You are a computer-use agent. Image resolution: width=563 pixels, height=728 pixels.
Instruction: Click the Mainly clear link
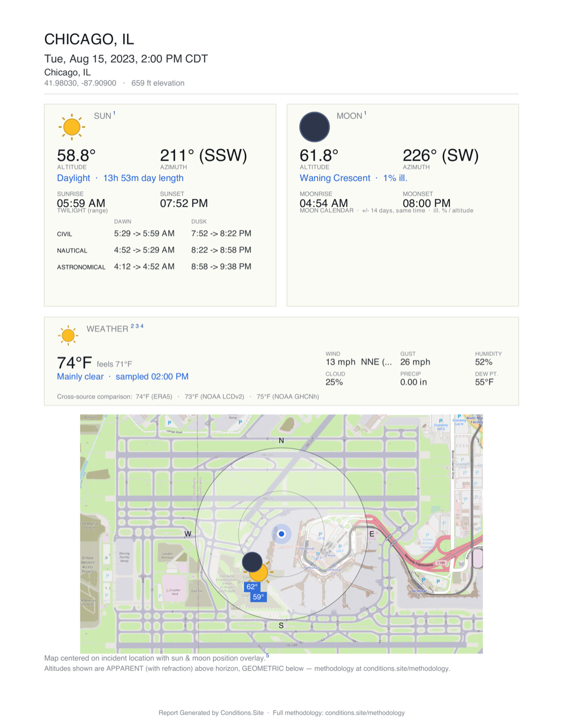(80, 376)
